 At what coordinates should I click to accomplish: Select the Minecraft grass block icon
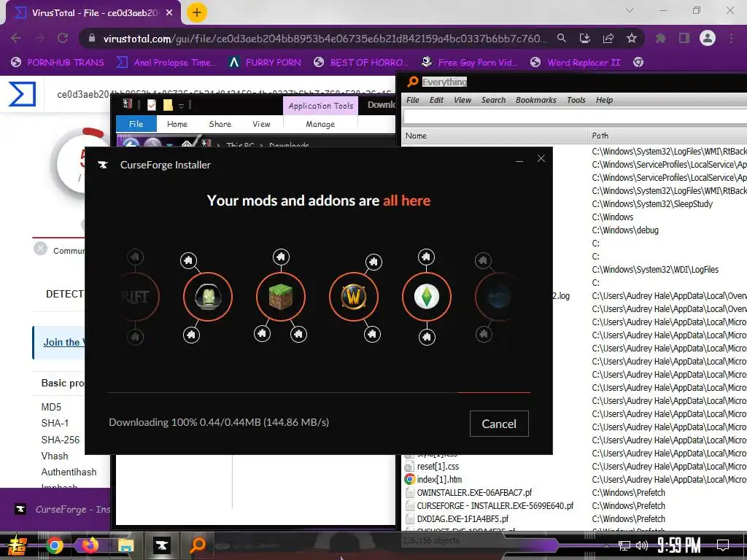[281, 297]
